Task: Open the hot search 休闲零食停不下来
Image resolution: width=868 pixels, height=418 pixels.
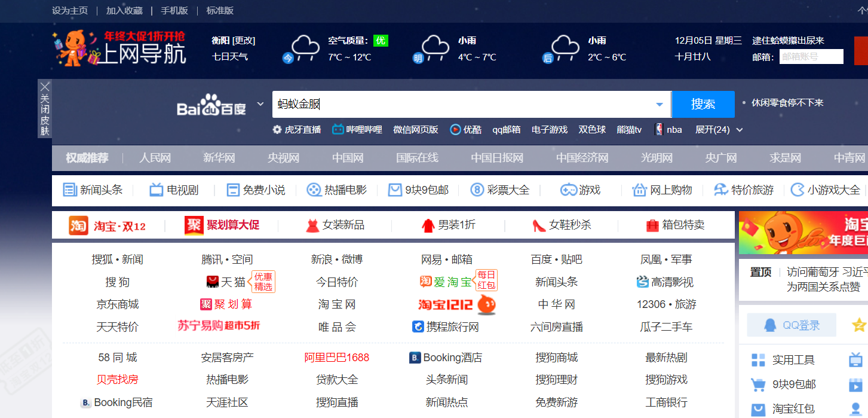Action: point(787,103)
